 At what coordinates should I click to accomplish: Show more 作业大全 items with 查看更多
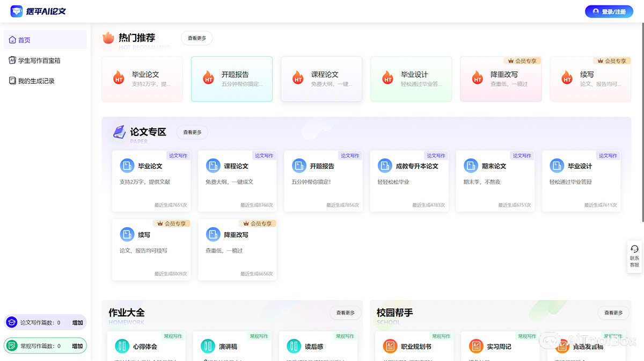point(345,313)
